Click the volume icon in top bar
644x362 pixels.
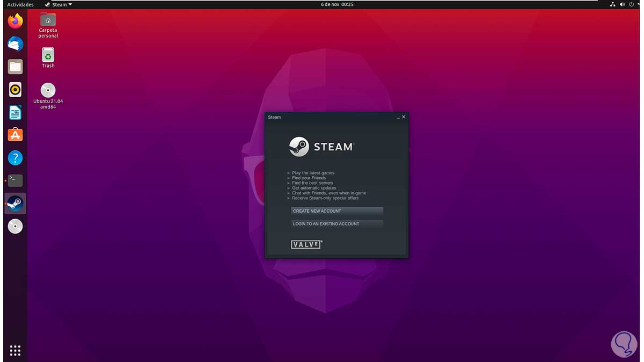pyautogui.click(x=623, y=4)
